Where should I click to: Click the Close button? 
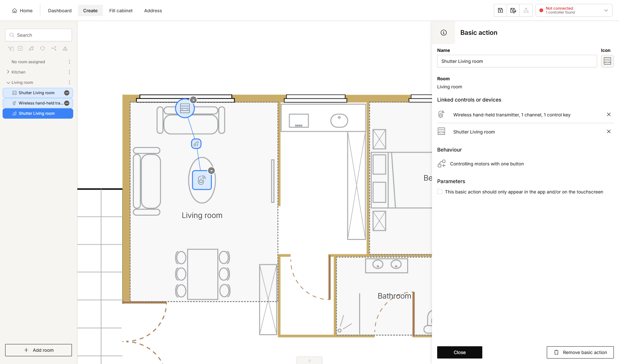(x=460, y=352)
